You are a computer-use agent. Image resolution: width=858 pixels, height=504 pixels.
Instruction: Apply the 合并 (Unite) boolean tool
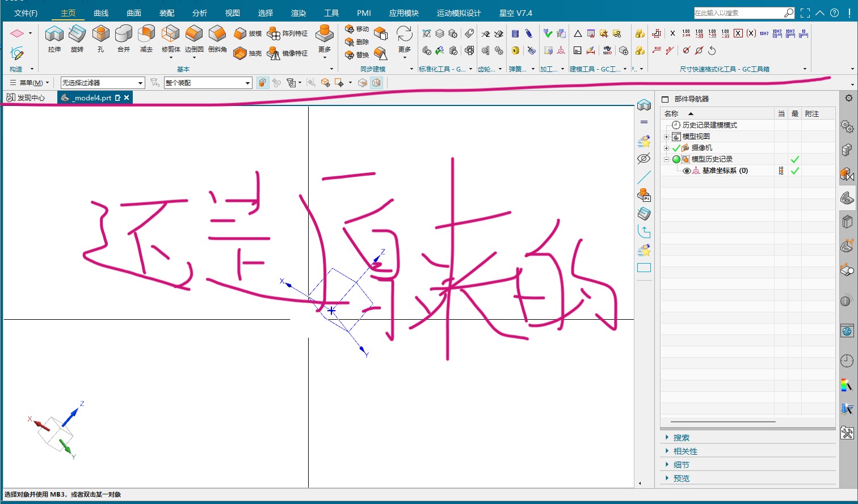pos(124,39)
